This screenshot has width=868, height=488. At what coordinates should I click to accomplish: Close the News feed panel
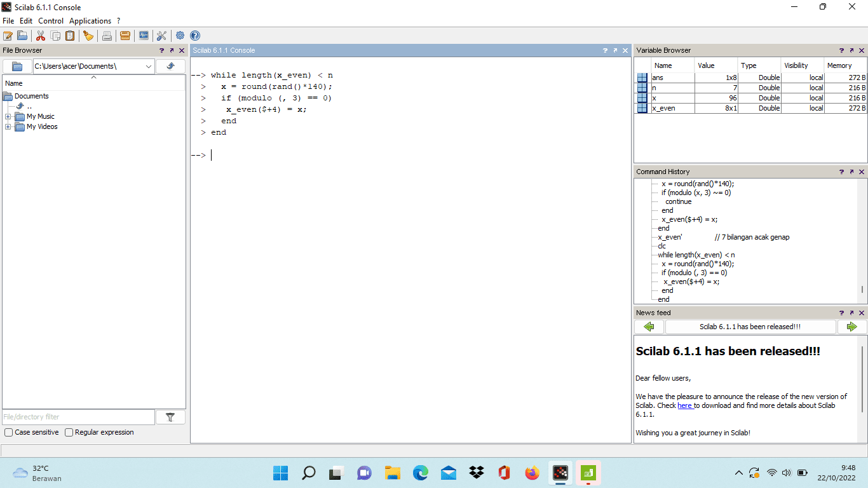tap(862, 313)
